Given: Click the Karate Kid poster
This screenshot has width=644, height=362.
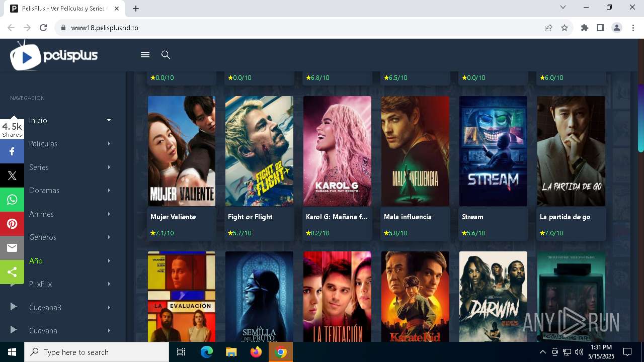Looking at the screenshot, I should tap(415, 297).
